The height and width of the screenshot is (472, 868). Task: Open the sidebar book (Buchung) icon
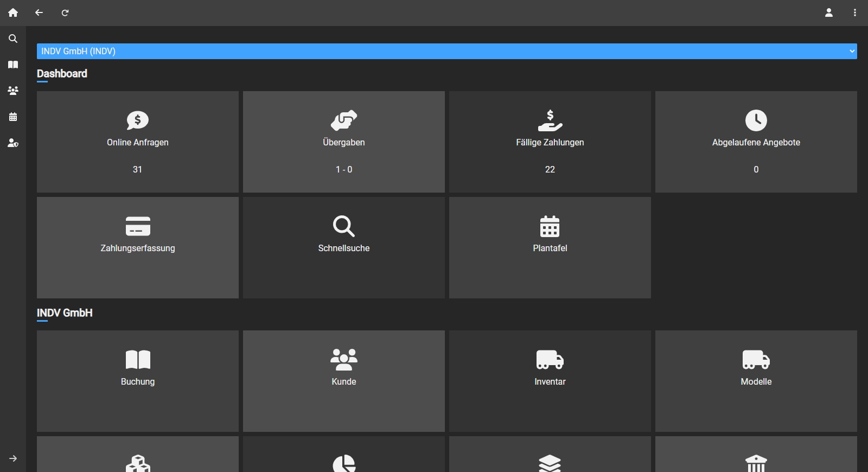(x=13, y=65)
